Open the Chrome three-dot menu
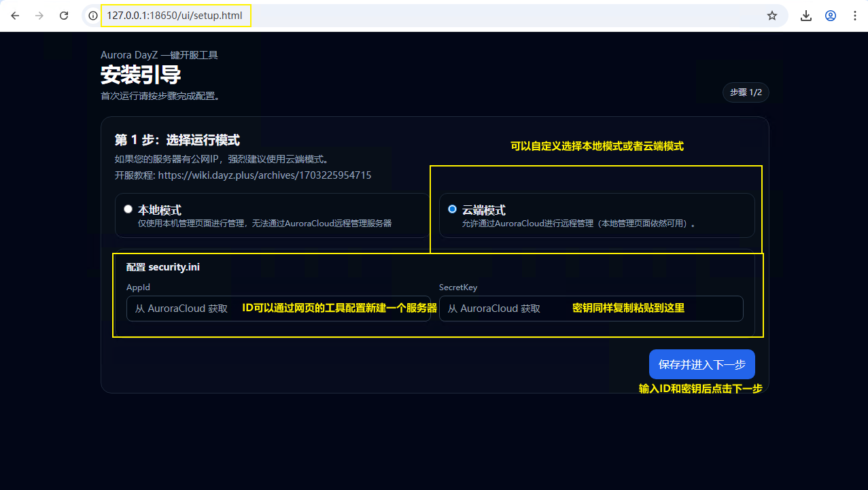 pos(854,16)
